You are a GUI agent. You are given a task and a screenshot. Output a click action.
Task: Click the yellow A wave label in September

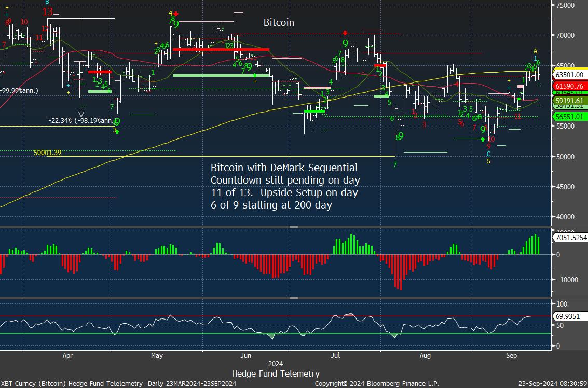[536, 51]
